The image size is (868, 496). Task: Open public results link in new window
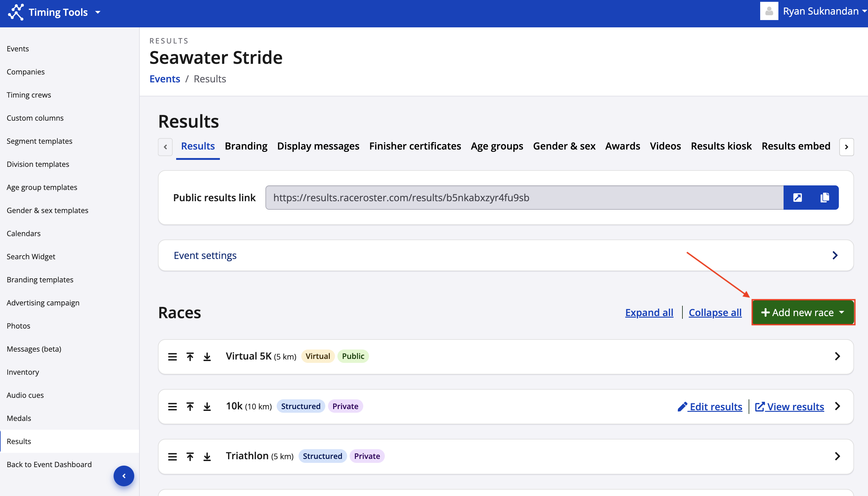(797, 198)
